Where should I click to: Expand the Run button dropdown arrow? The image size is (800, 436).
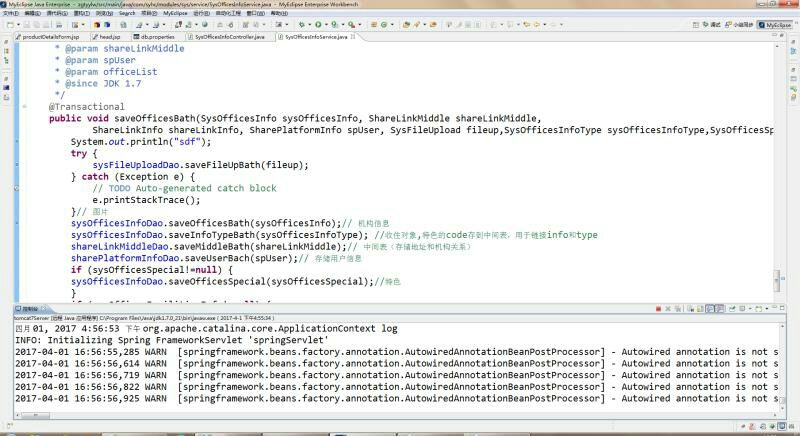325,23
